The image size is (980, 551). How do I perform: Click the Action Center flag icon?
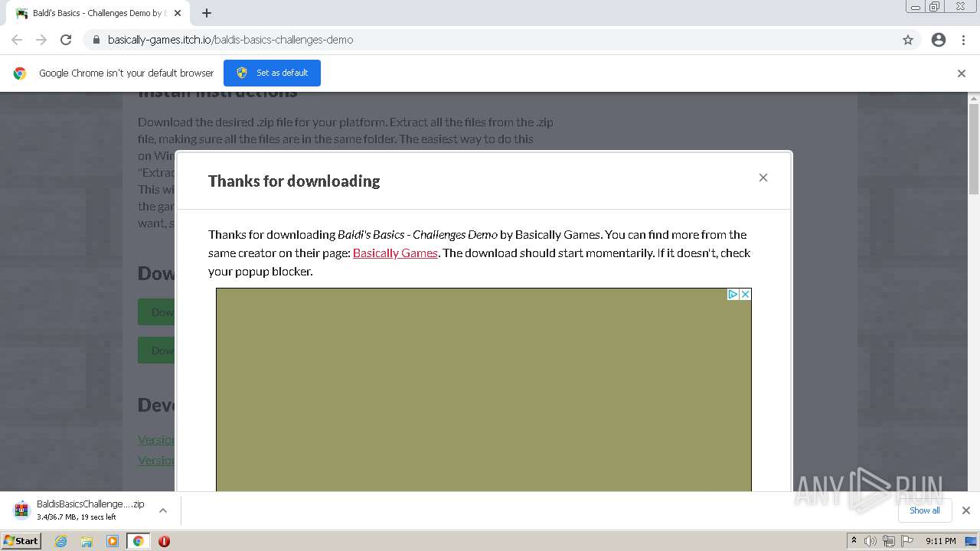tap(907, 541)
